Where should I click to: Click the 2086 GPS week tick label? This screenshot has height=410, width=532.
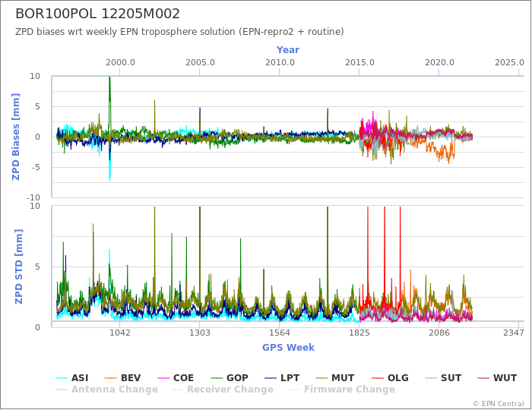point(439,333)
